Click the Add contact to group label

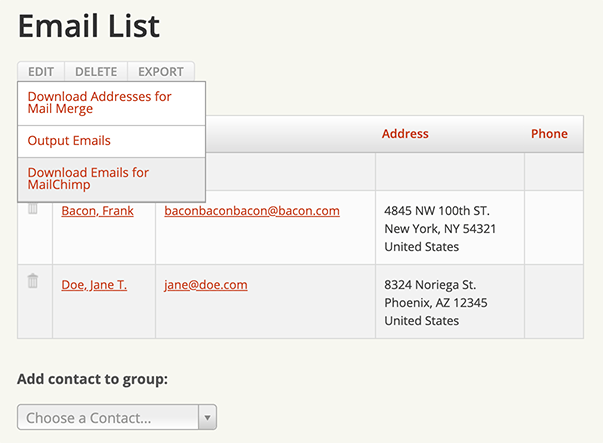click(92, 380)
